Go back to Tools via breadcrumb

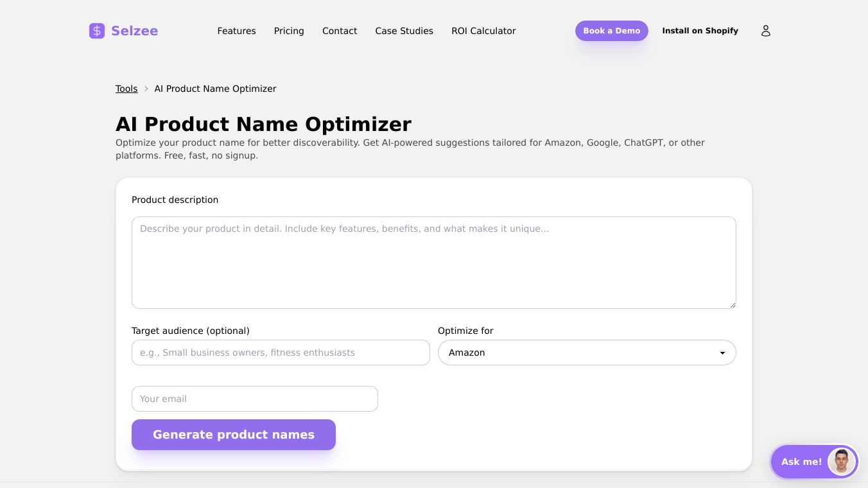(126, 89)
